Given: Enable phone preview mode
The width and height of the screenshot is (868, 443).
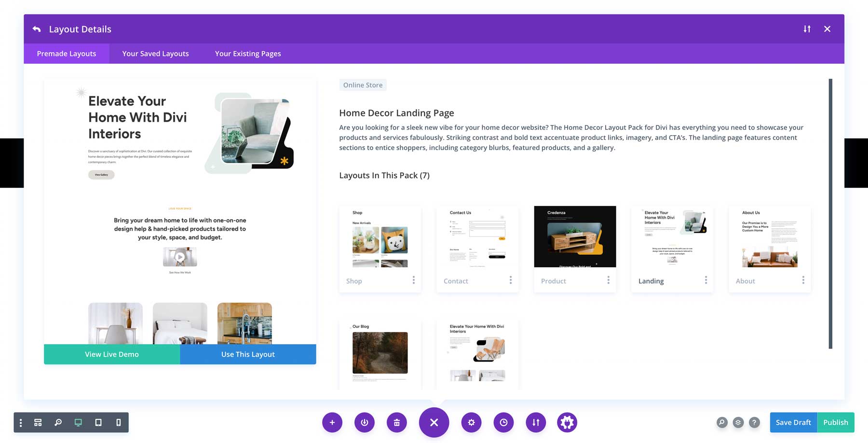Looking at the screenshot, I should 118,422.
